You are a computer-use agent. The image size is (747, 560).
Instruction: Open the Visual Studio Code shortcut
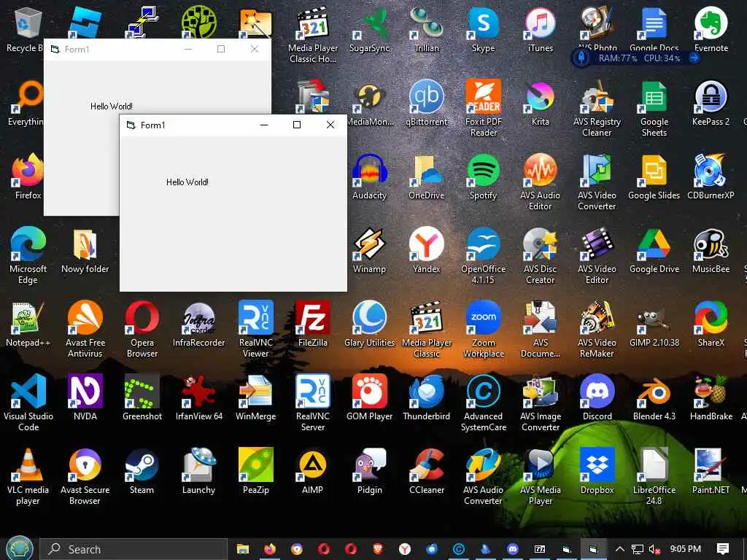(x=28, y=402)
